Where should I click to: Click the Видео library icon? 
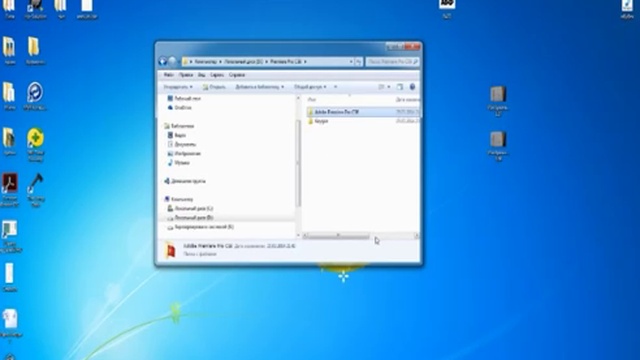(x=170, y=135)
